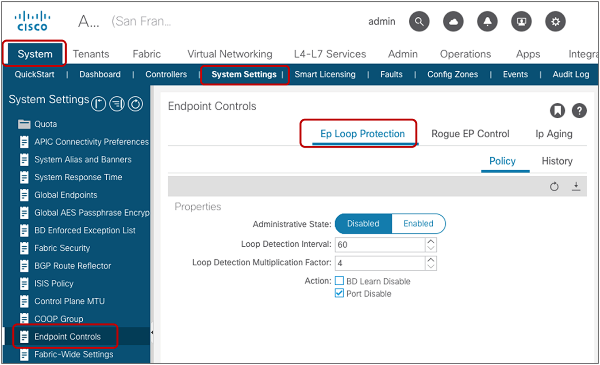Select Endpoint Controls in tree
Screen dimensions: 600x365
pos(67,336)
